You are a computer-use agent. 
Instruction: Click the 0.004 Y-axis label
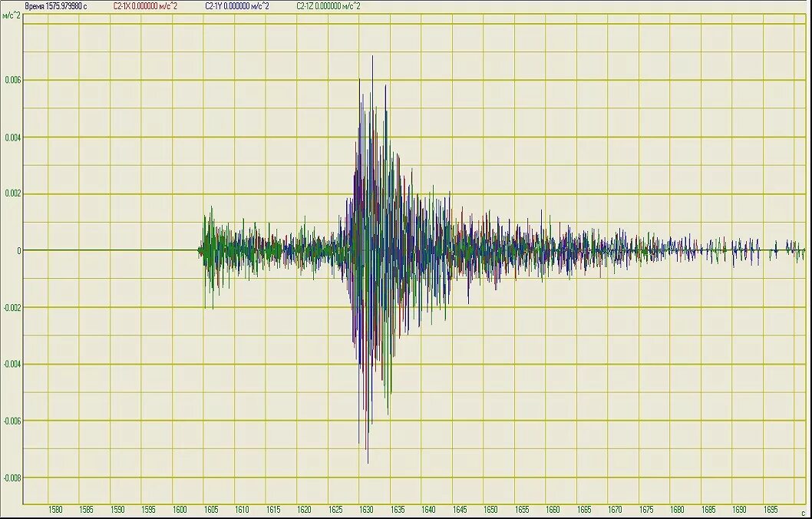click(12, 137)
